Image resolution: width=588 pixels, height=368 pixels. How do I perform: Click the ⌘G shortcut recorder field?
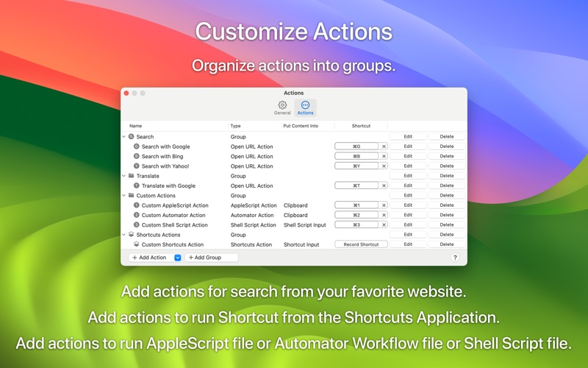(356, 146)
